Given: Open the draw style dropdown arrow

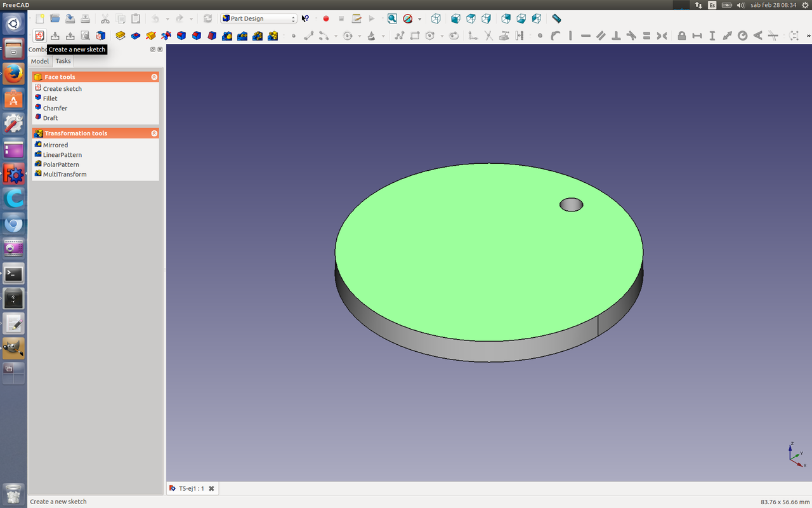Looking at the screenshot, I should [x=419, y=18].
